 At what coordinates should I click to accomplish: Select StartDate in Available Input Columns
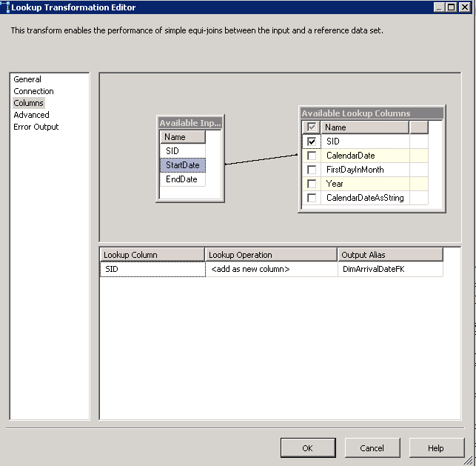[182, 164]
